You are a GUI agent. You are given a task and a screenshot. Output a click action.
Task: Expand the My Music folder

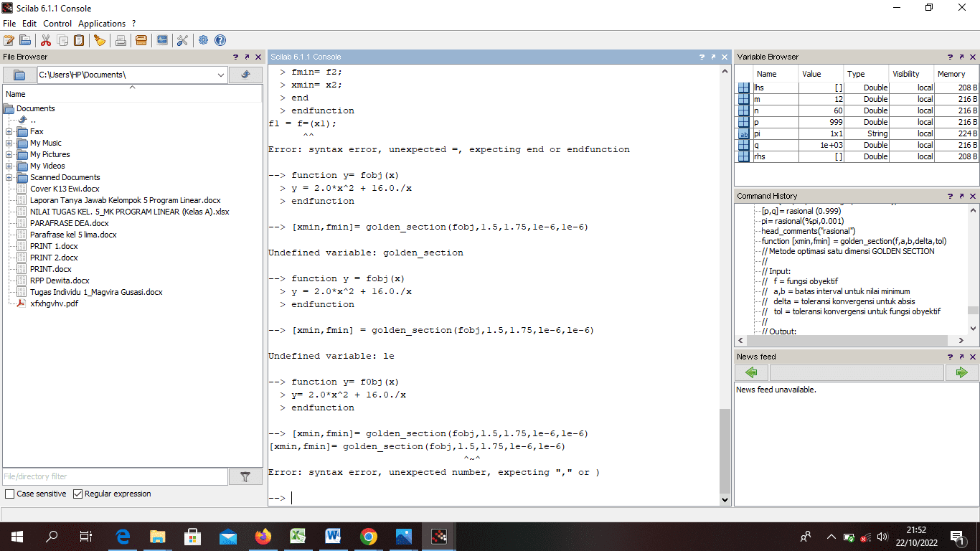click(9, 143)
